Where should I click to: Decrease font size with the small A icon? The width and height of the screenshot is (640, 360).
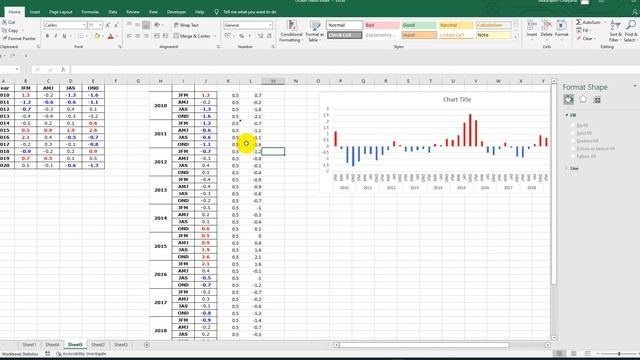[116, 25]
